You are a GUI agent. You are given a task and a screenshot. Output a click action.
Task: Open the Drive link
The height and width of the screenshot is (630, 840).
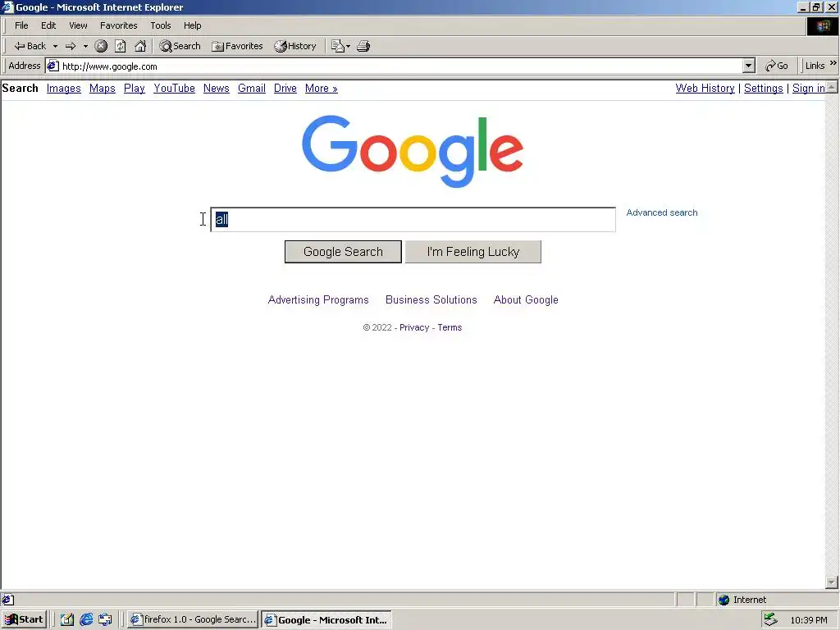(285, 89)
